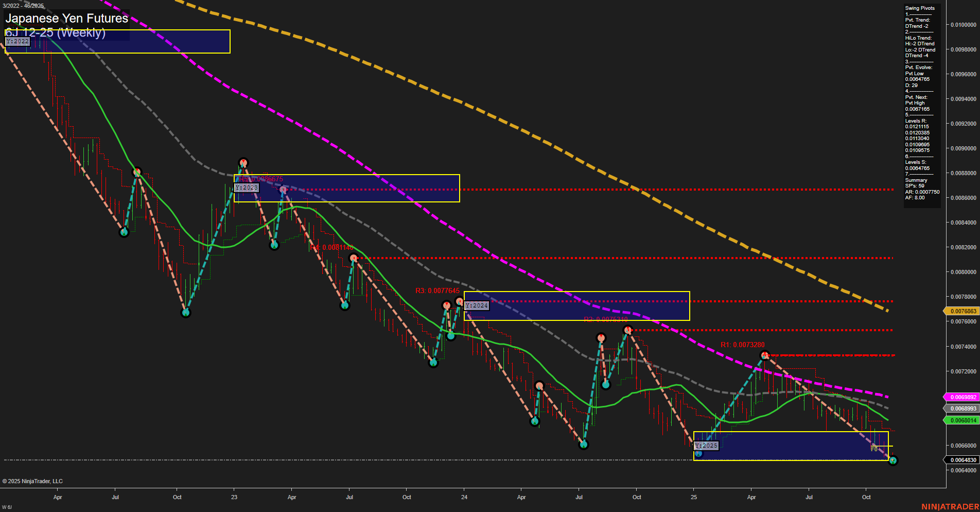Select the orange 0.0076863 price marker on axis
The image size is (980, 512).
(x=962, y=311)
